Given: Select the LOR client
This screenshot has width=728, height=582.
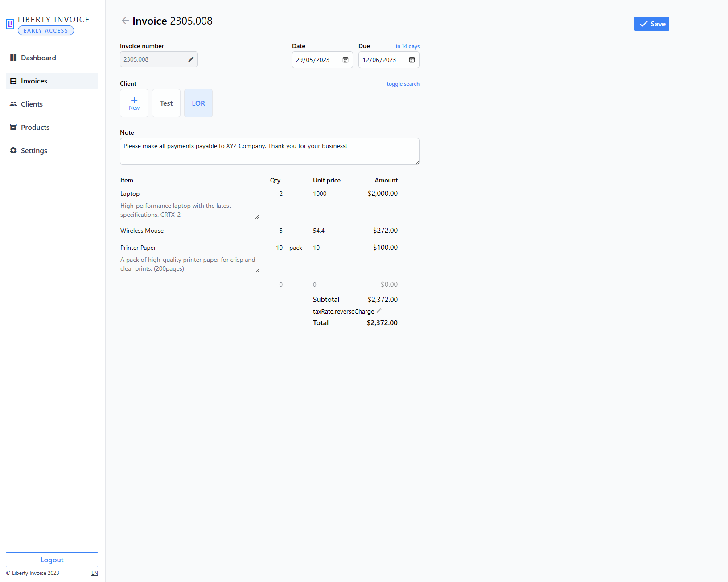Looking at the screenshot, I should (x=198, y=103).
